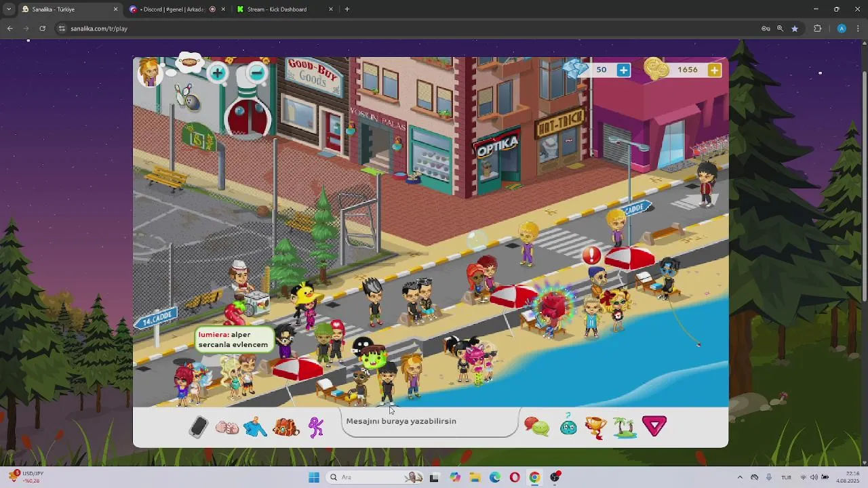This screenshot has width=868, height=488.
Task: Open the tab search dropdown
Action: pos(9,9)
